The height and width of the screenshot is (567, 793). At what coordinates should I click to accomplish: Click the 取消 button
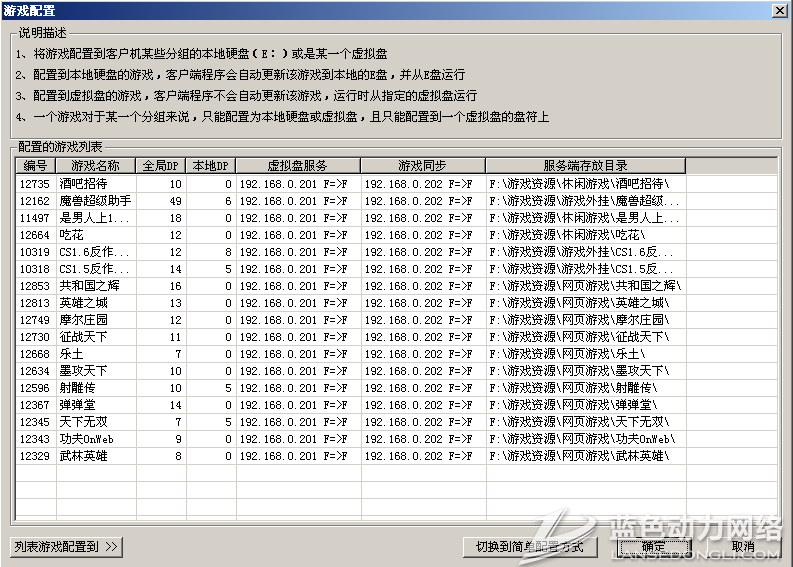click(x=742, y=547)
